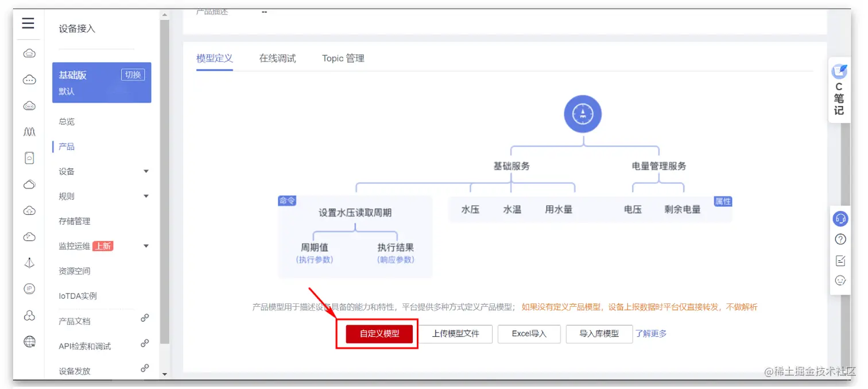Viewport: 868px width, 389px height.
Task: Click the 设备接入 sidebar title
Action: point(77,29)
